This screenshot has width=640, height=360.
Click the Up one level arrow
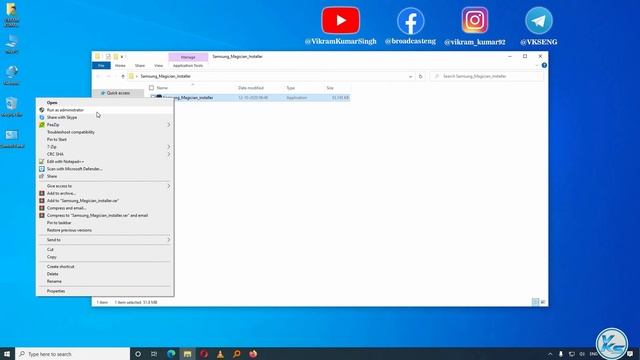click(x=122, y=76)
